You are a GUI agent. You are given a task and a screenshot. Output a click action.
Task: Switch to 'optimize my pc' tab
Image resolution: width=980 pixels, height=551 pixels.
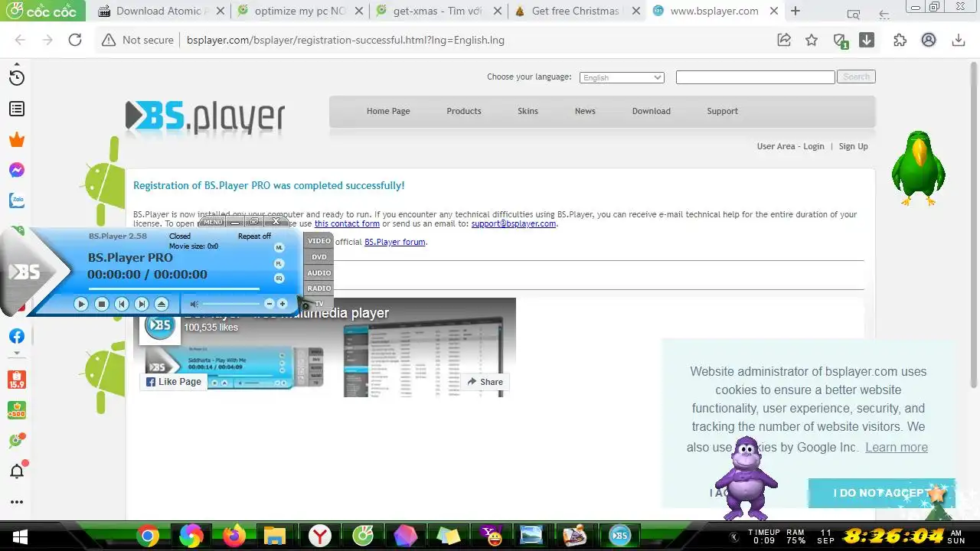(x=299, y=11)
